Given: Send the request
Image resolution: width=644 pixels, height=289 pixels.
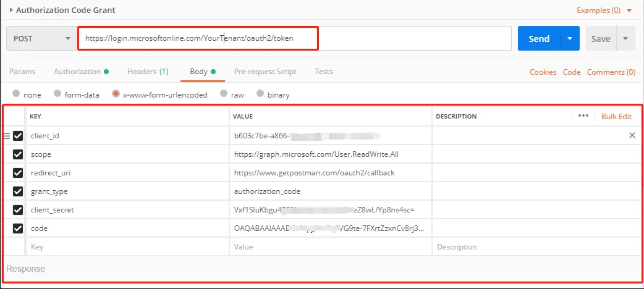Looking at the screenshot, I should tap(539, 38).
